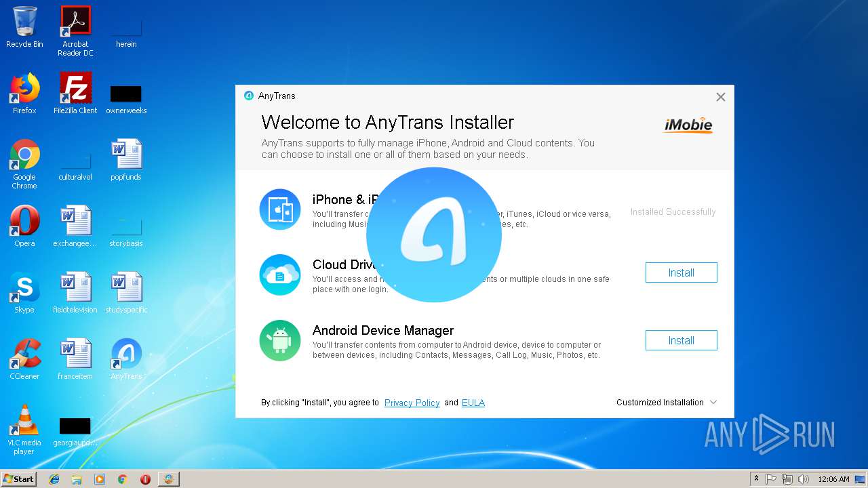Launch VLC media player shortcut
The image size is (868, 488).
pos(24,430)
